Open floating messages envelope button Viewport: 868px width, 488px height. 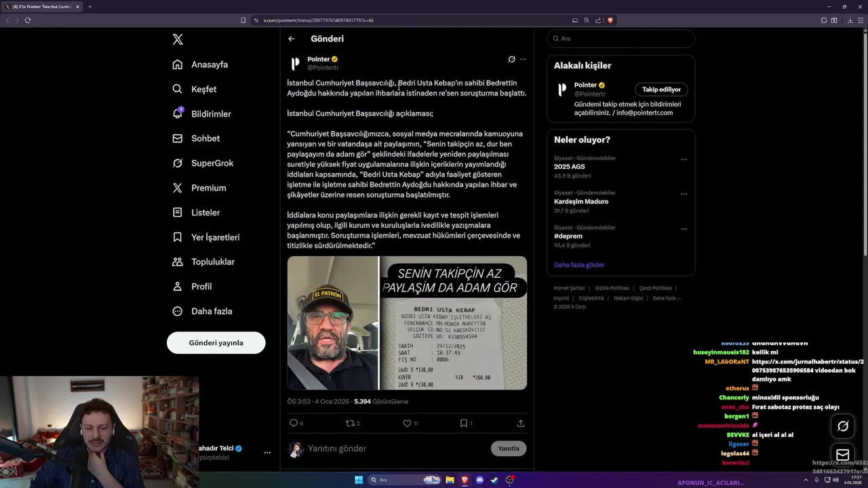pos(843,454)
